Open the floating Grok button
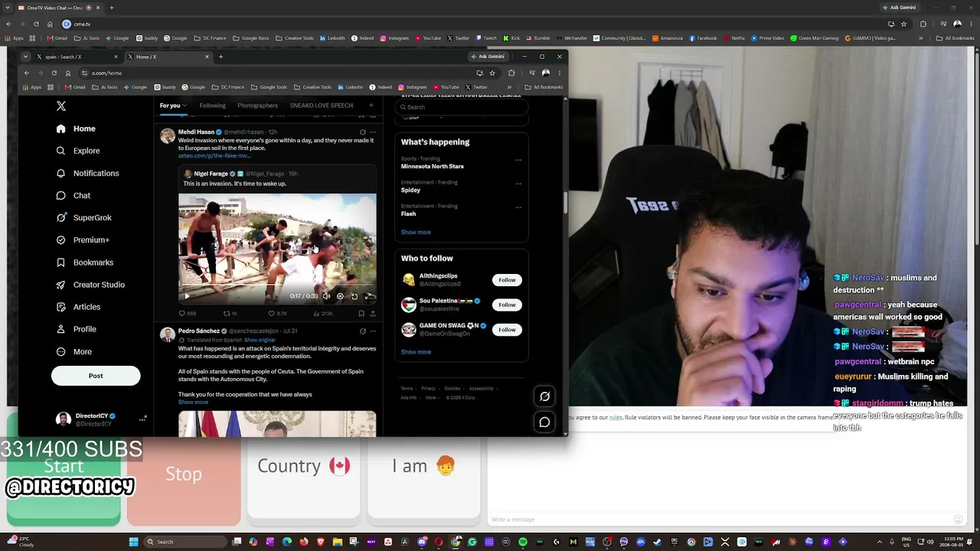 pos(544,396)
